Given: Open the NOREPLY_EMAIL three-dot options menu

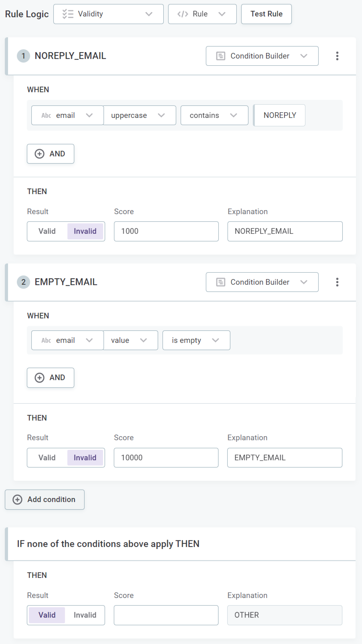Looking at the screenshot, I should [x=337, y=56].
